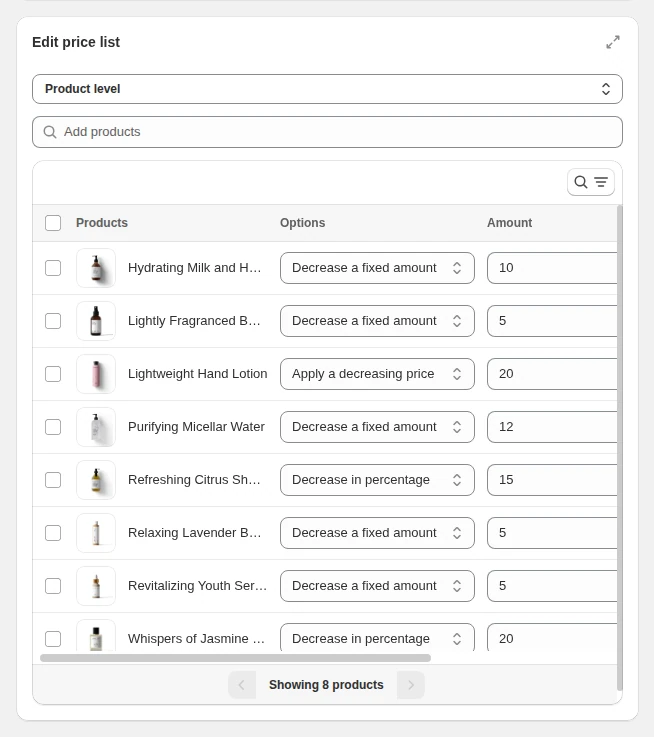
Task: Edit the amount 10 for Hydrating Milk
Action: click(x=552, y=268)
